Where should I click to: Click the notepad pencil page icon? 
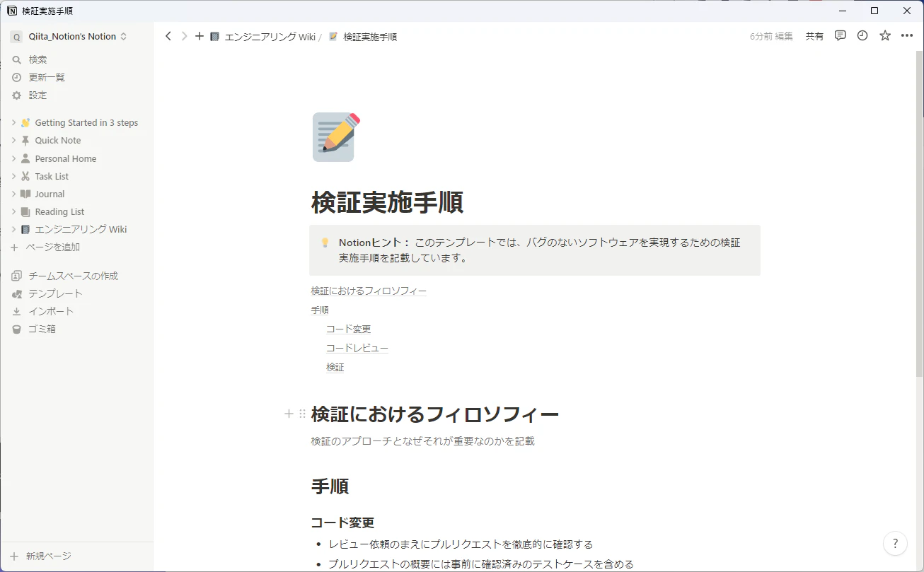click(336, 137)
